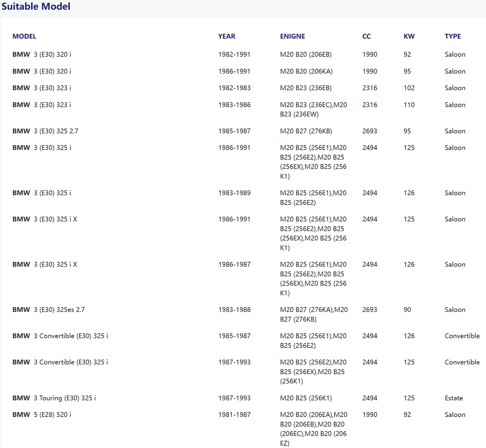486x448 pixels.
Task: Click KW value 102
Action: coord(409,88)
